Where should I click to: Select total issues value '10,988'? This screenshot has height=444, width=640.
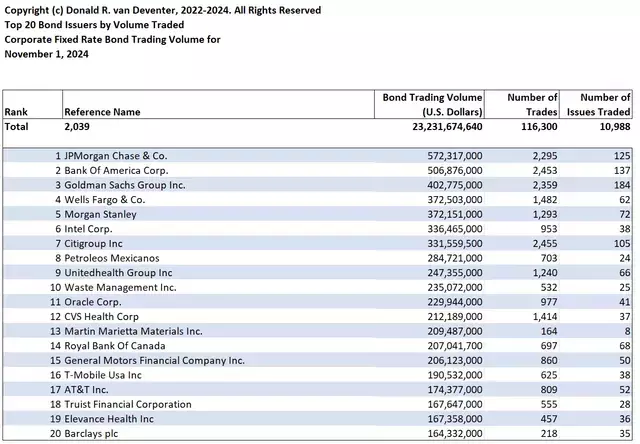click(615, 127)
